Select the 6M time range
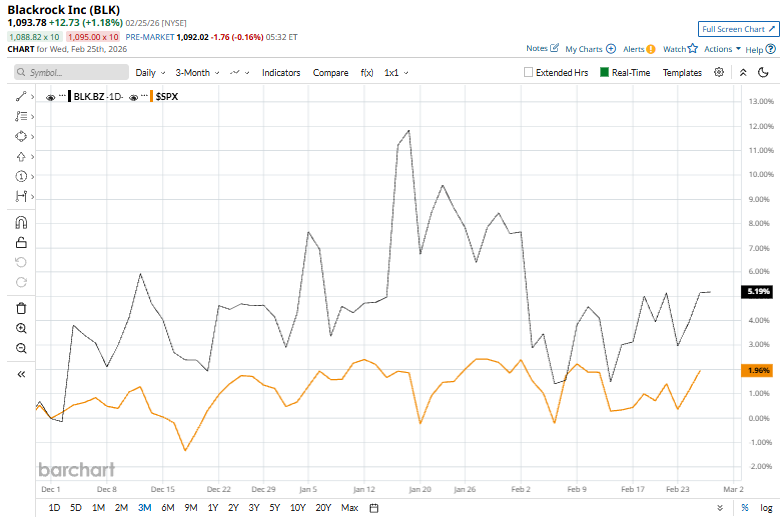Image resolution: width=781 pixels, height=523 pixels. coord(168,508)
